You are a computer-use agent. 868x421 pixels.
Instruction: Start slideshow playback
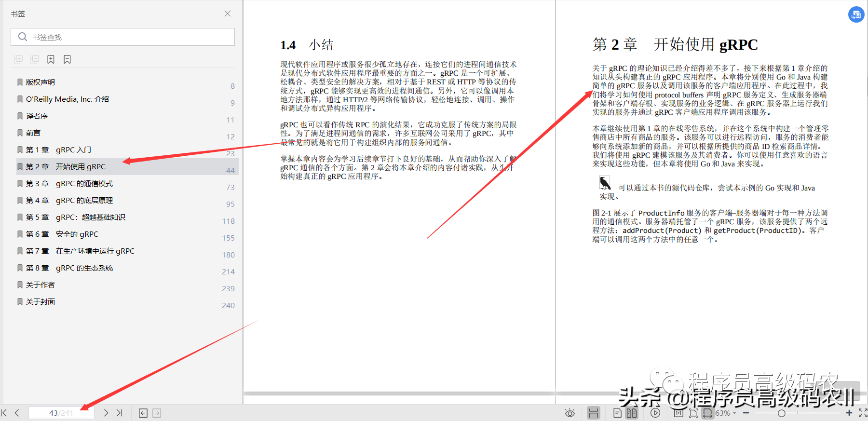pos(655,413)
